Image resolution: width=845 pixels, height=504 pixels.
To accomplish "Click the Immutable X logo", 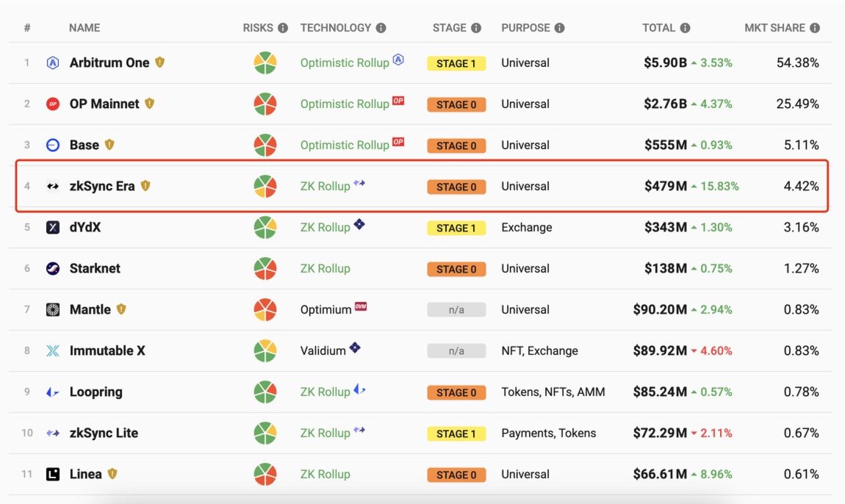I will [53, 351].
